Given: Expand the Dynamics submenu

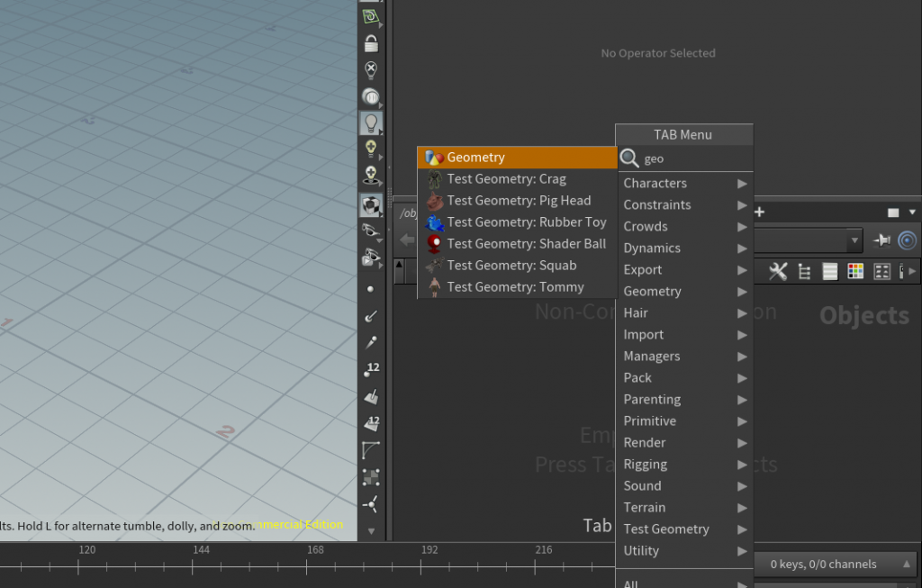Looking at the screenshot, I should pos(651,248).
